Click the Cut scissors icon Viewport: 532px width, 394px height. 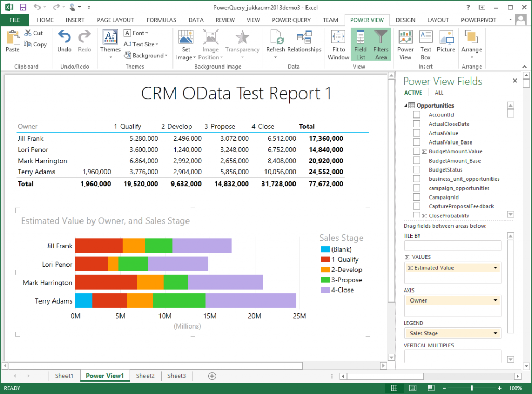click(x=28, y=33)
